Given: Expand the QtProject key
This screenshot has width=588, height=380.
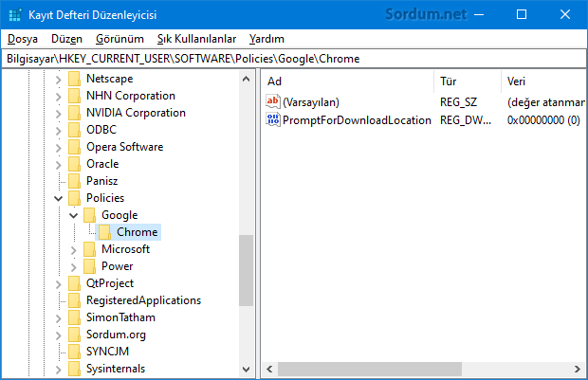Looking at the screenshot, I should [58, 284].
